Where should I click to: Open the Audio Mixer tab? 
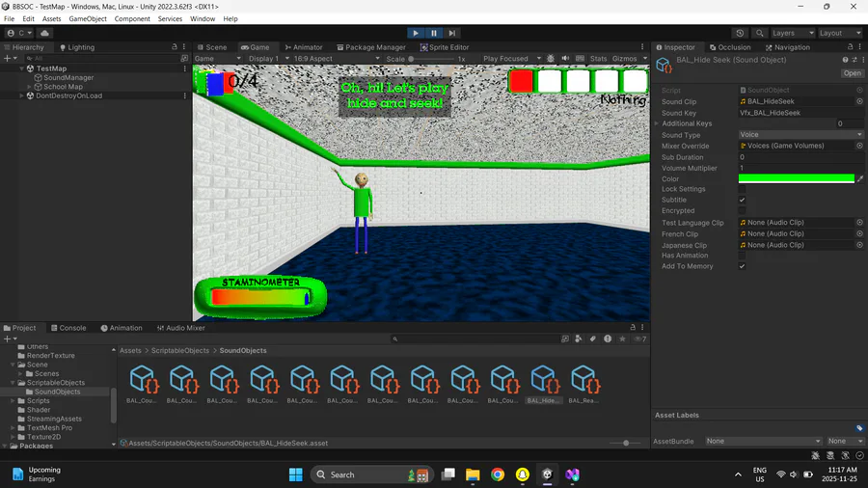pos(181,328)
